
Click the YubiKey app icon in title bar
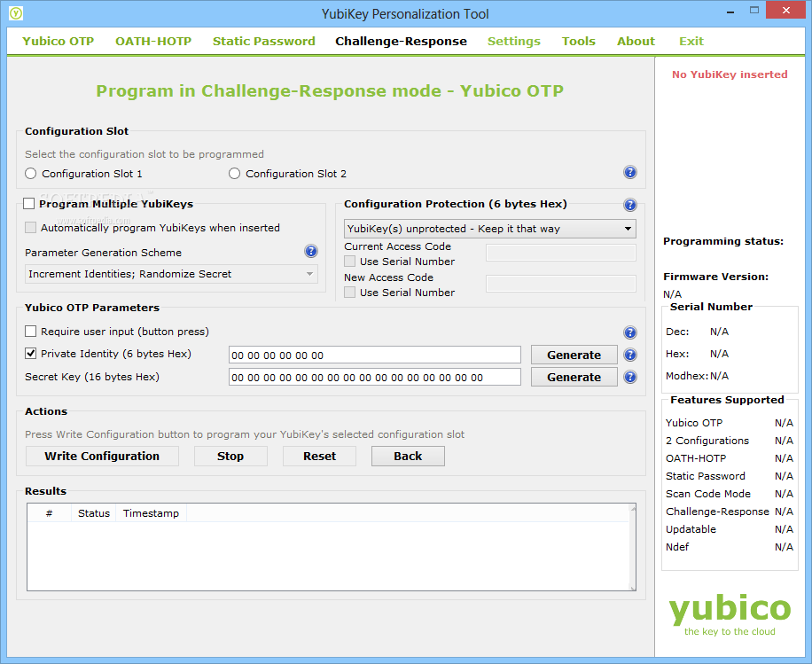coord(16,13)
